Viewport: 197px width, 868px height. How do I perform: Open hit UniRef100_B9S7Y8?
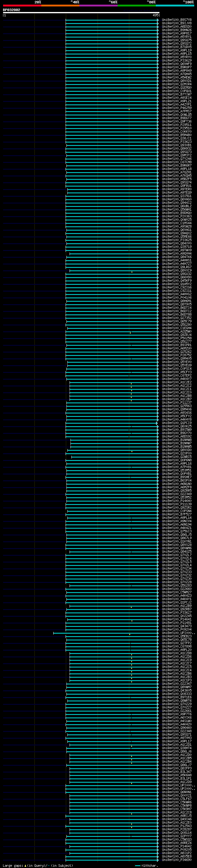[x=177, y=20]
